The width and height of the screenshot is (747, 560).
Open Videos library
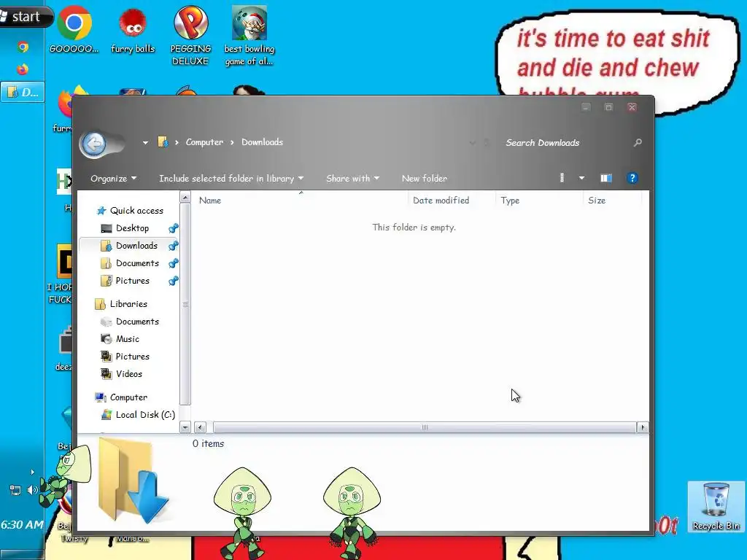pyautogui.click(x=128, y=374)
